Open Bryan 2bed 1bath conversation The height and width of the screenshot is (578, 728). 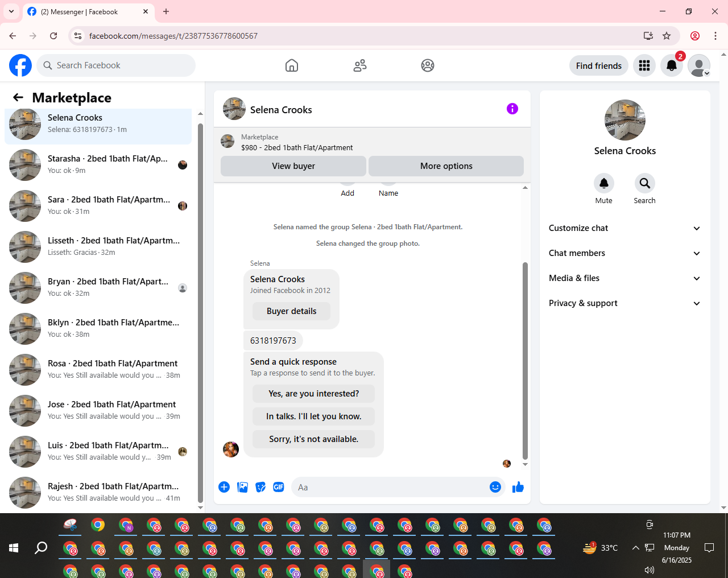(98, 288)
